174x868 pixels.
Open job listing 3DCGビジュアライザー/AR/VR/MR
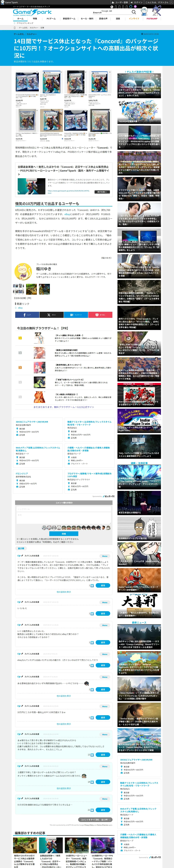32,422
